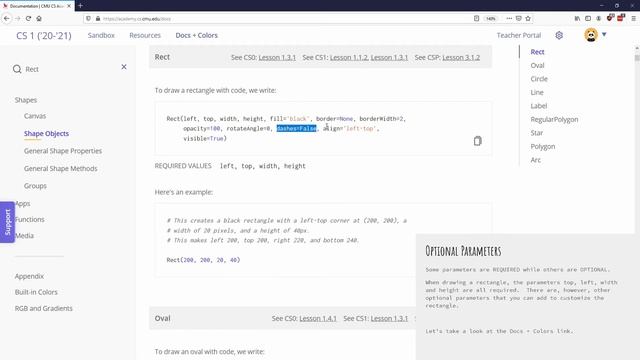Select Shape Objects in the sidebar
This screenshot has width=640, height=360.
click(x=46, y=133)
